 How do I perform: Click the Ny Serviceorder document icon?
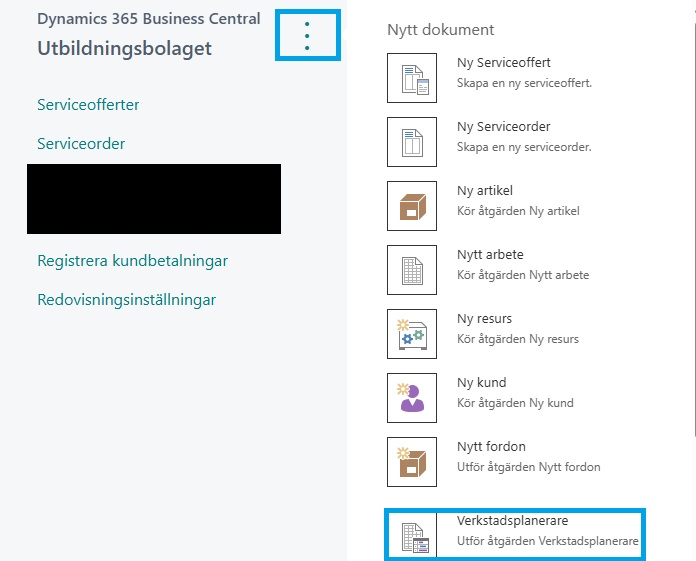point(412,142)
